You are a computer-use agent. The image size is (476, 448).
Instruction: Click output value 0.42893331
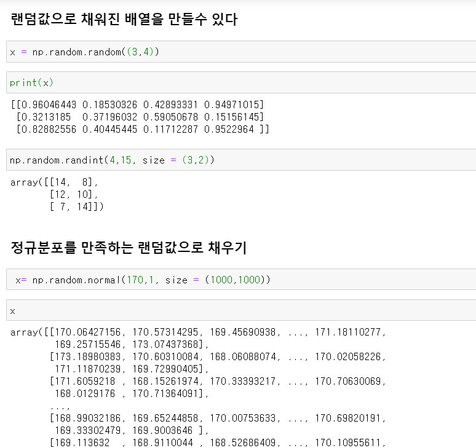pyautogui.click(x=170, y=104)
